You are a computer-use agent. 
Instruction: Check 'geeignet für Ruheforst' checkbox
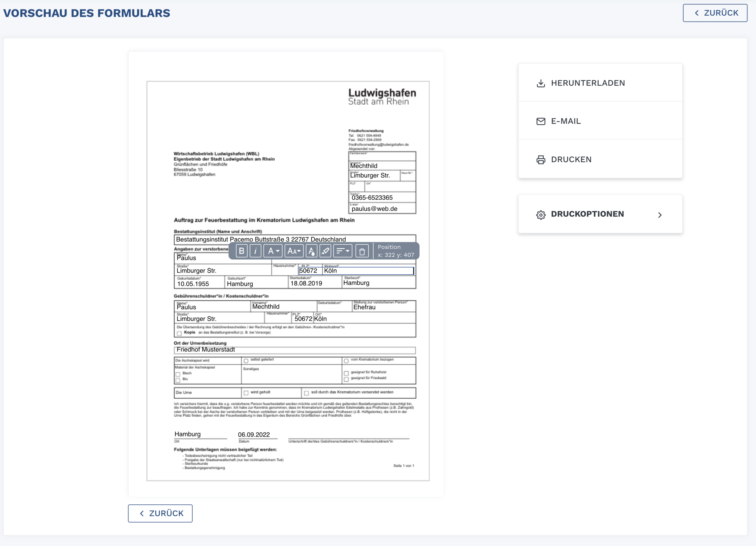[346, 373]
